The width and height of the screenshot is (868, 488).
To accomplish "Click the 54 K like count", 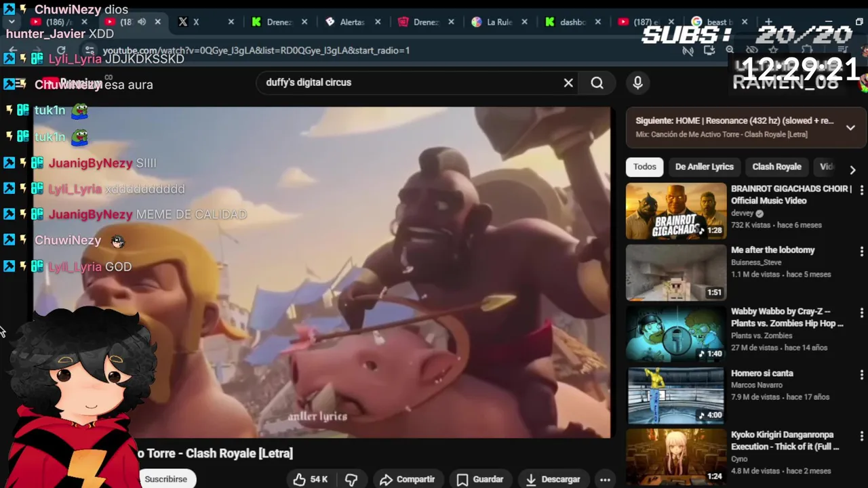I will (319, 479).
